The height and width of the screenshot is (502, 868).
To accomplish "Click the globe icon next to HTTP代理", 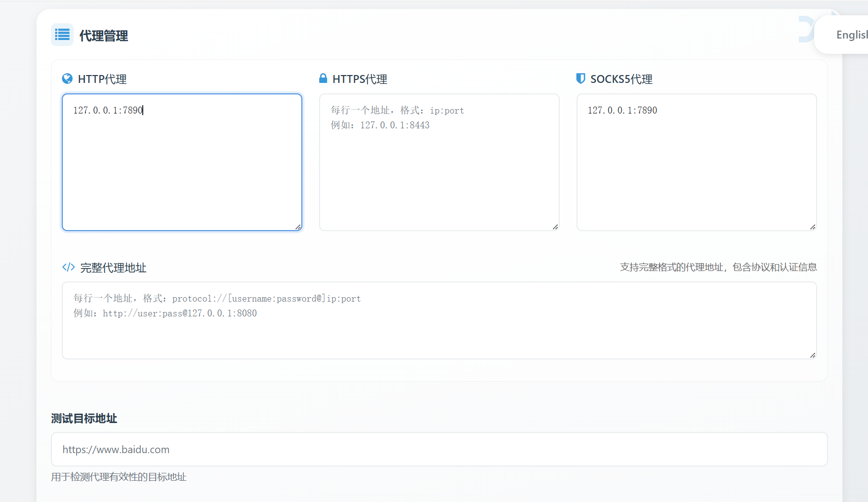I will click(67, 78).
